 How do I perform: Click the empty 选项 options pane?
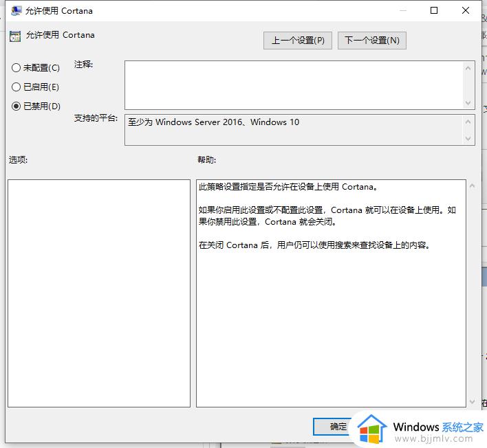pos(99,293)
